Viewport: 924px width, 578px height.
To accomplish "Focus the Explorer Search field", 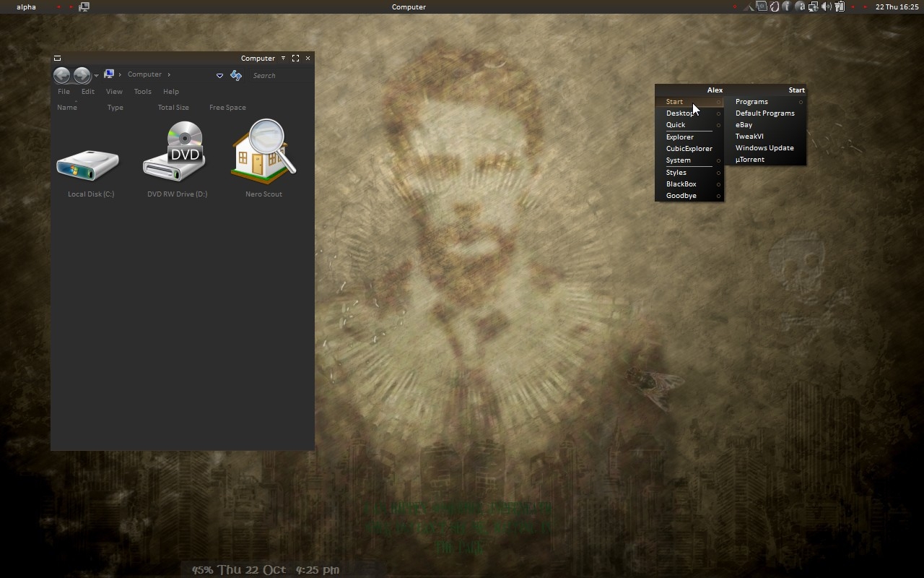I will pos(281,75).
